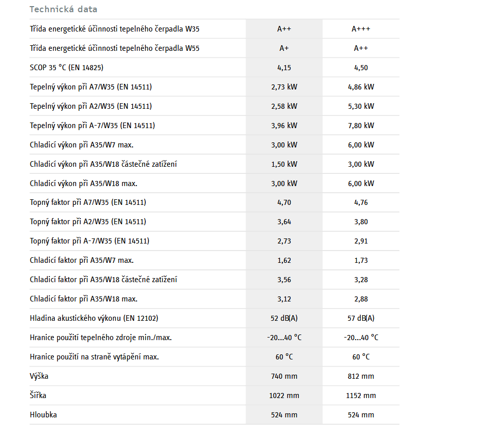
Task: Click the 812 mm height value
Action: click(361, 376)
